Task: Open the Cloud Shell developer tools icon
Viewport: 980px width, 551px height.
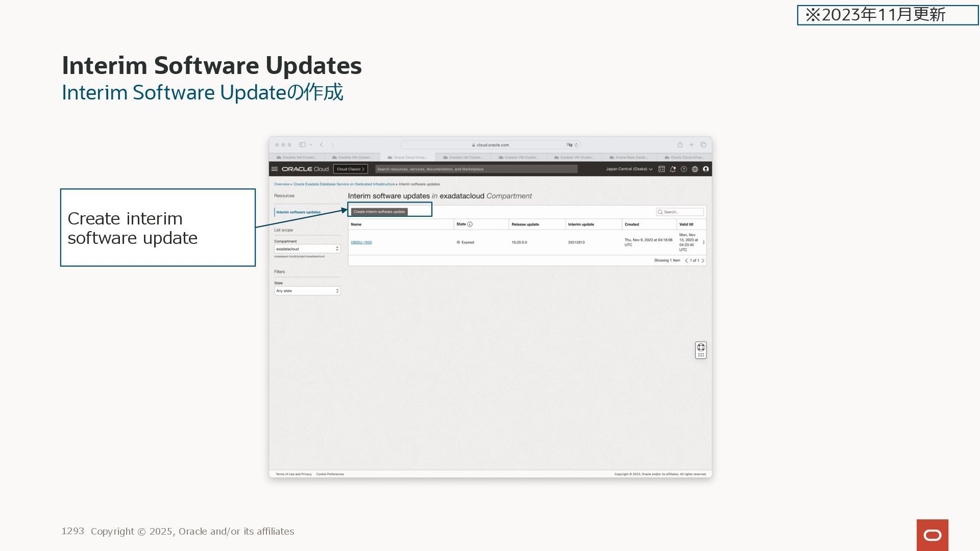Action: point(661,169)
